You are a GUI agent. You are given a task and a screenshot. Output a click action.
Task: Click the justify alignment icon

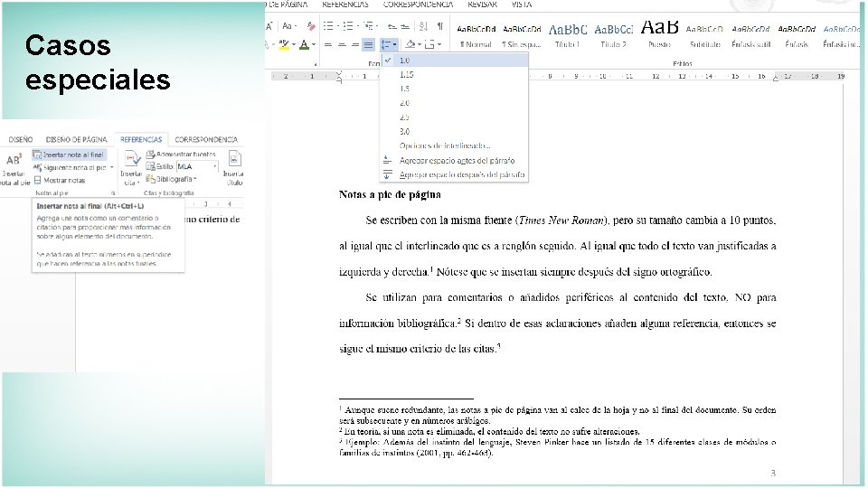[368, 45]
